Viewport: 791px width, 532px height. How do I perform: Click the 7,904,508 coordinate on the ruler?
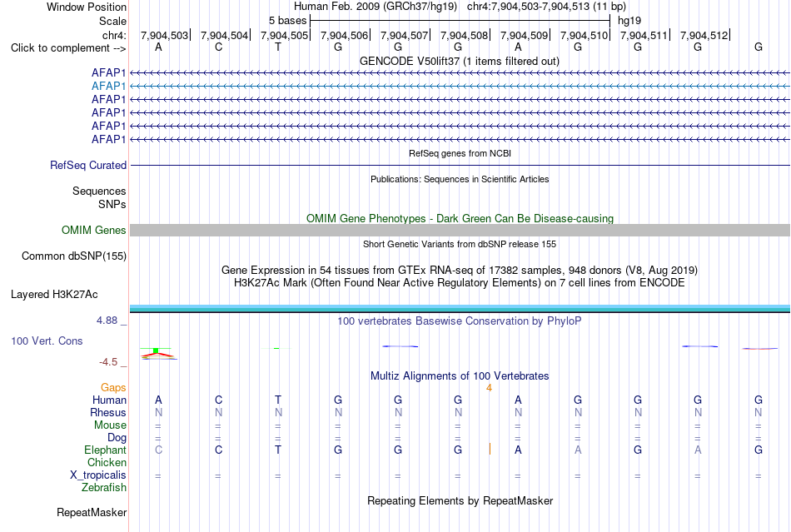pyautogui.click(x=464, y=35)
